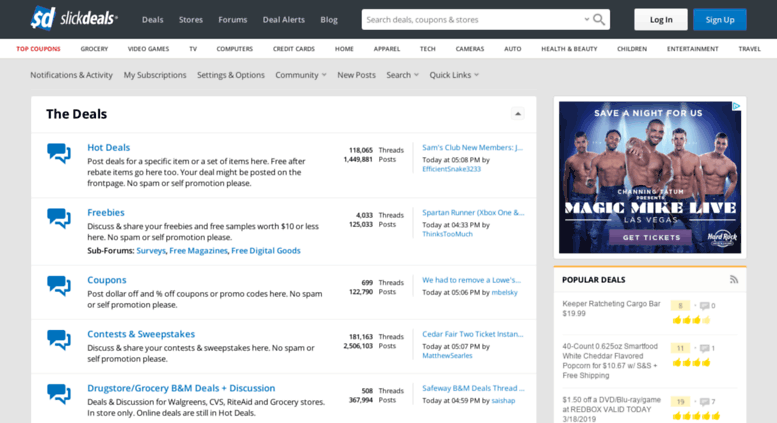Viewport: 777px width, 423px height.
Task: Expand the Search dropdown in forum nav
Action: point(402,75)
